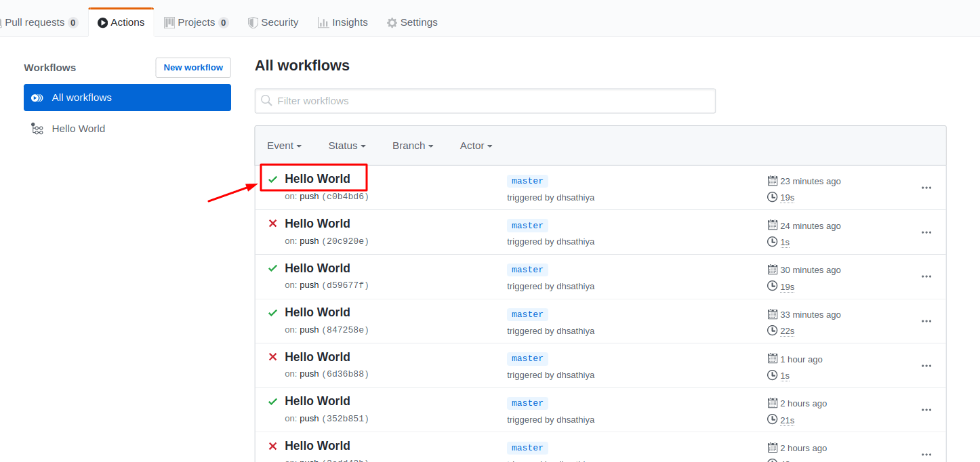The image size is (980, 462).
Task: Click master branch label on run d59677f
Action: click(527, 270)
